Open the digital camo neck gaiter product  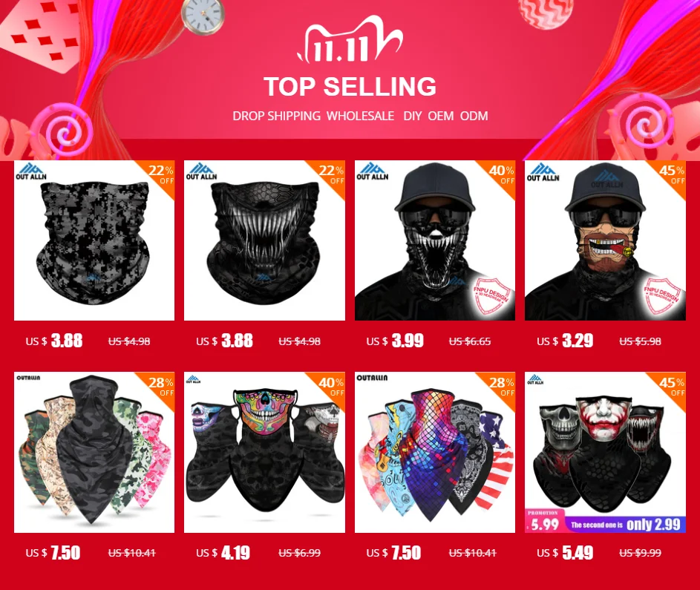pyautogui.click(x=94, y=240)
